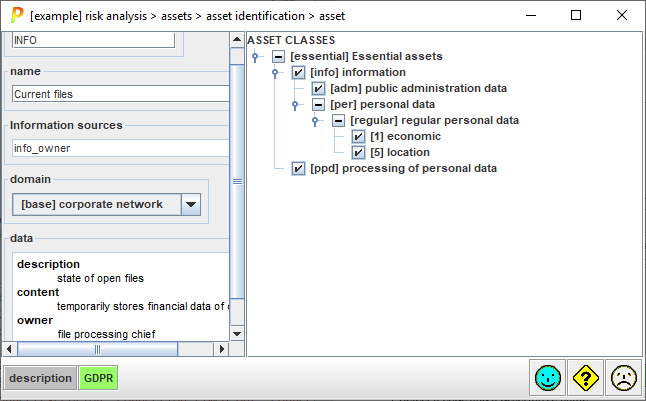
Task: Click the name field containing Current files
Action: pos(120,94)
